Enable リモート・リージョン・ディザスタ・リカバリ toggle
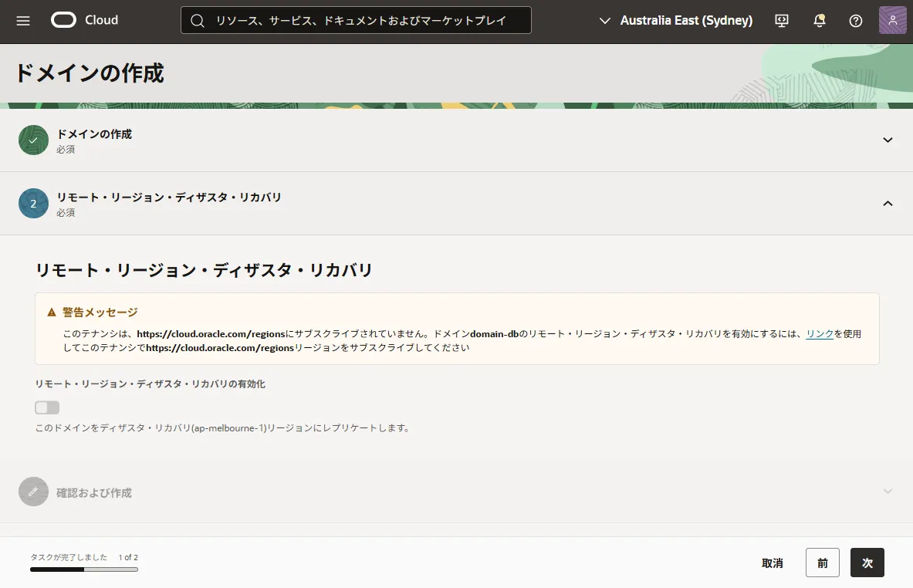 (x=46, y=407)
